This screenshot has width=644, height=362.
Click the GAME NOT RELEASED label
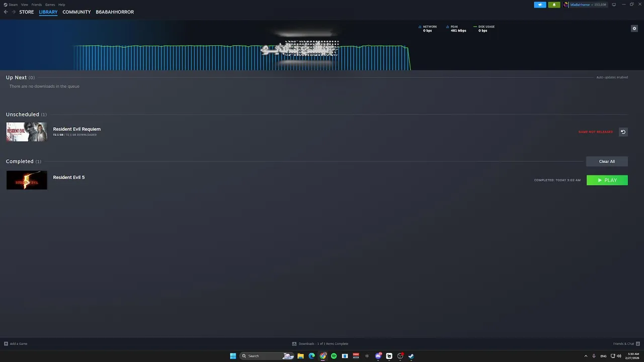[x=596, y=132]
